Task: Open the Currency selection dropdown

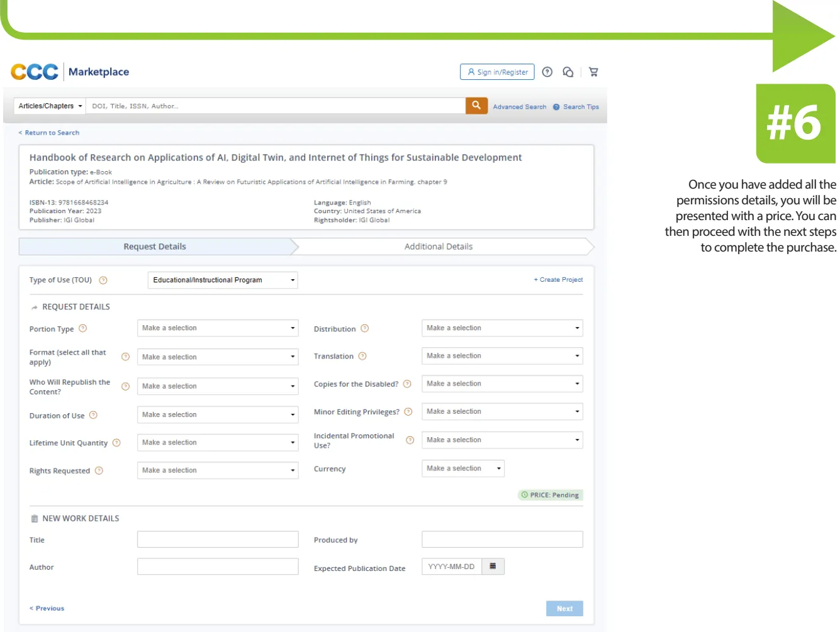Action: [x=463, y=468]
